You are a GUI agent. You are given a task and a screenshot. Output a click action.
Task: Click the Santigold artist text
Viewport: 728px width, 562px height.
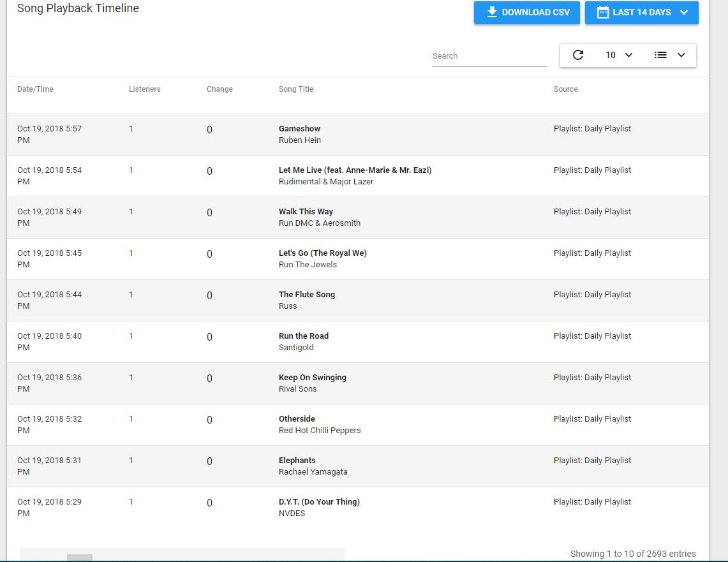(x=296, y=348)
